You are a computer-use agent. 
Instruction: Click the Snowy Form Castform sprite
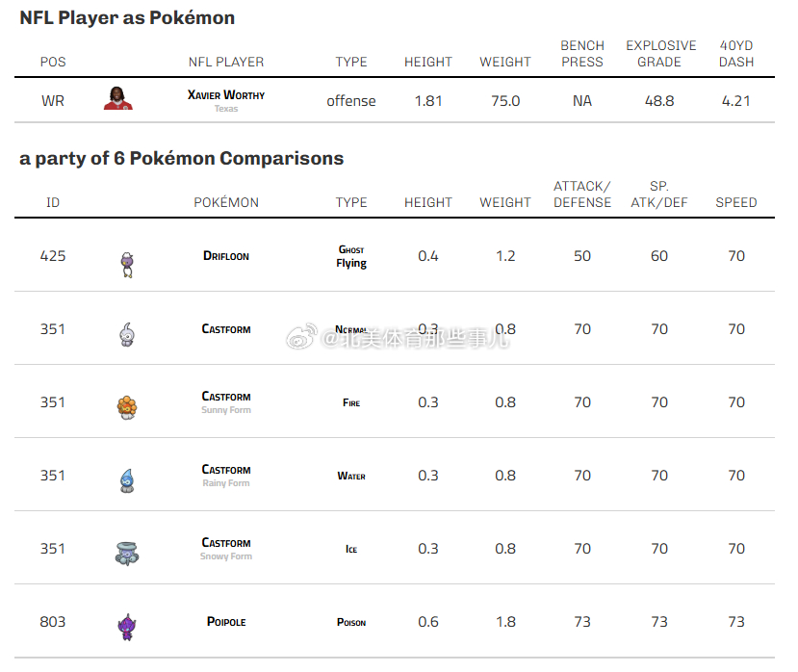[x=127, y=553]
